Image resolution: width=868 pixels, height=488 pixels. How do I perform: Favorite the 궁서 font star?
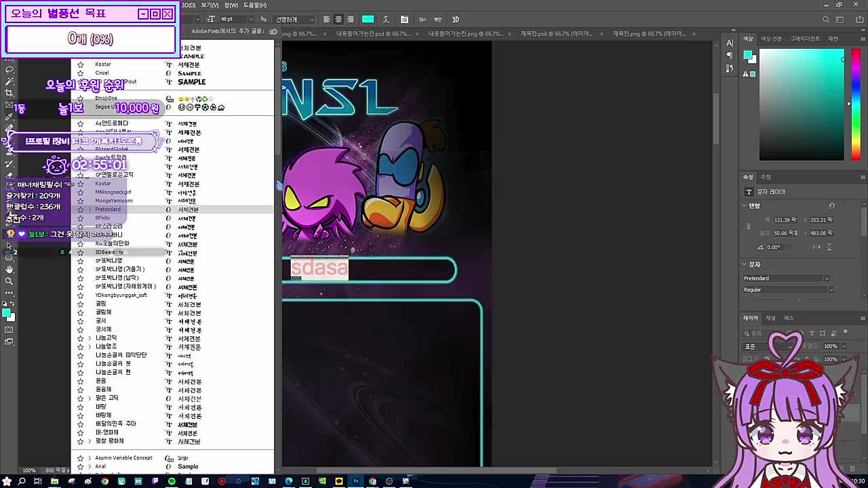[x=81, y=321]
